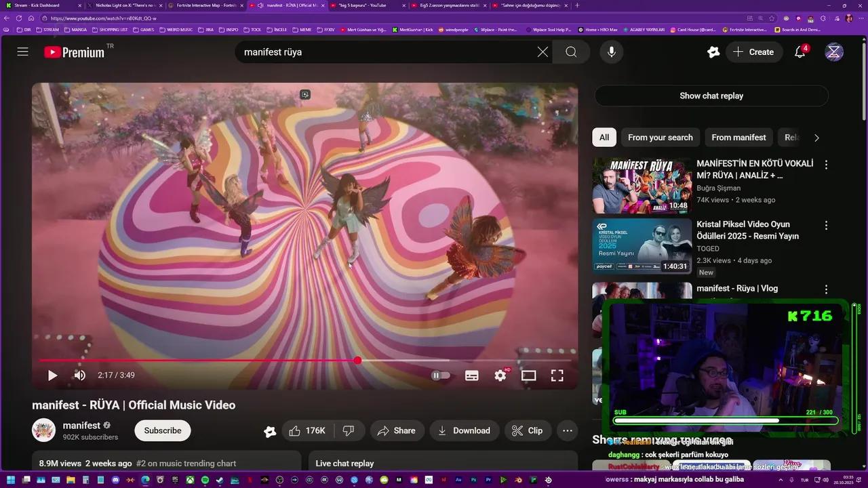Open a new browser tab with plus
The height and width of the screenshot is (488, 868).
click(x=577, y=5)
